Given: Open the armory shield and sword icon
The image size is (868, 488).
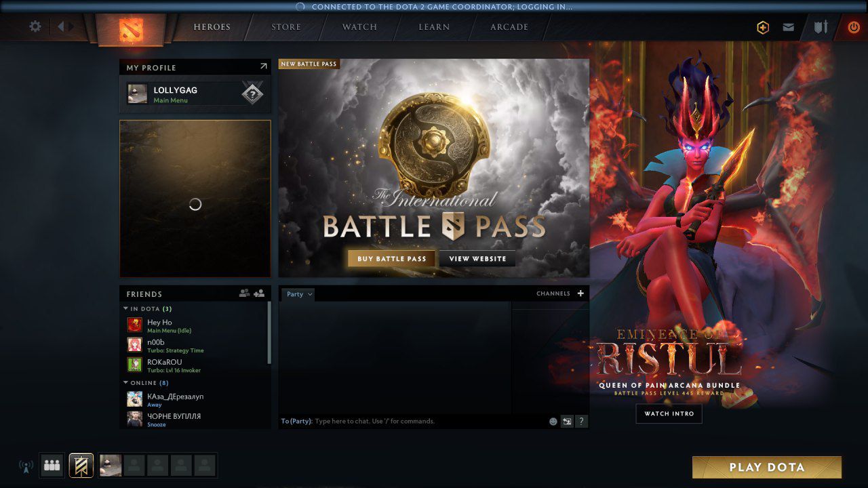Looking at the screenshot, I should (821, 27).
